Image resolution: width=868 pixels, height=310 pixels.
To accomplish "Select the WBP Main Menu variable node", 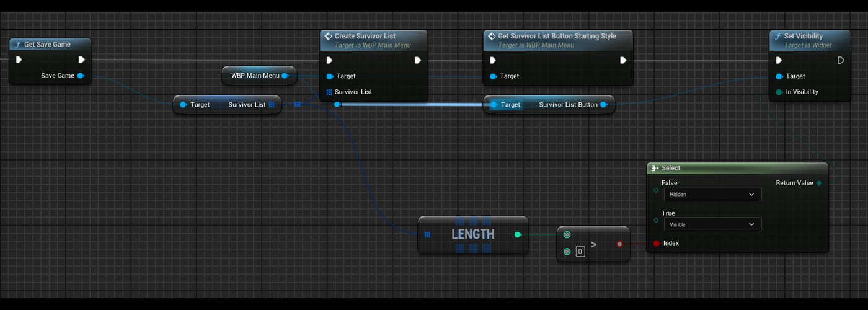I will coord(255,76).
